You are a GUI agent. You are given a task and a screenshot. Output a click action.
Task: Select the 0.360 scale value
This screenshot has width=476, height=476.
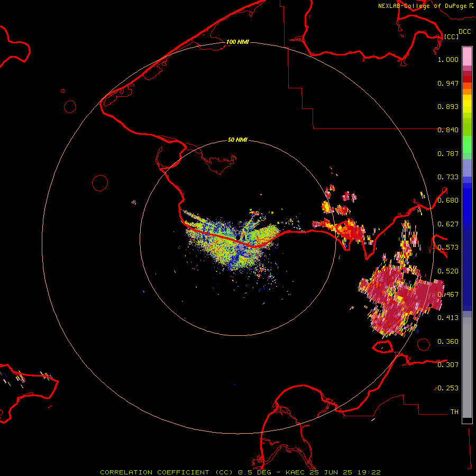pyautogui.click(x=448, y=342)
